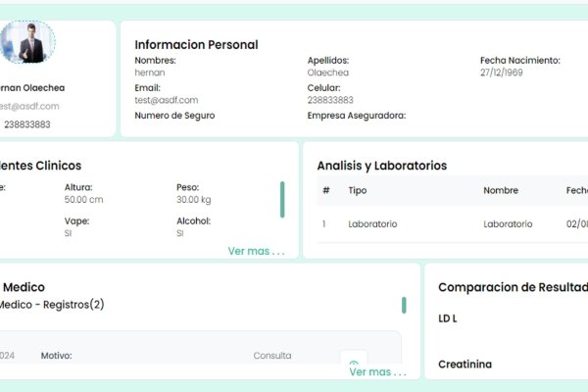Select the Laboratorio row in the analysis table
The image size is (588, 392).
(372, 223)
